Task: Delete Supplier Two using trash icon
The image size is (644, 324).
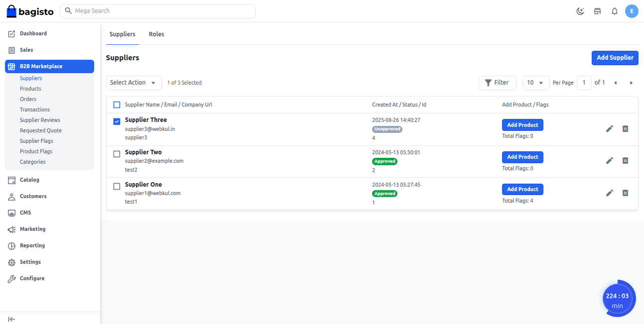Action: 626,160
